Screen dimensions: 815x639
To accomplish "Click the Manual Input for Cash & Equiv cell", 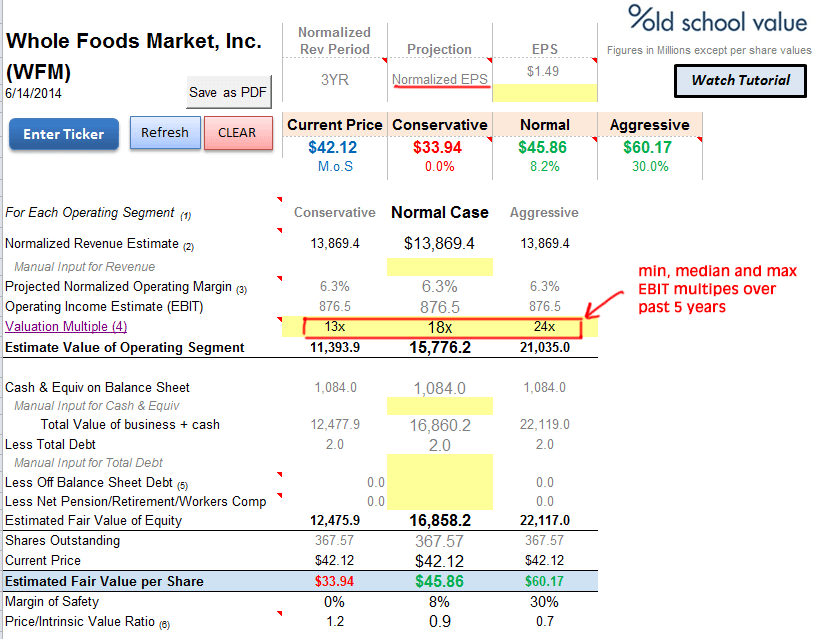I will (x=440, y=406).
